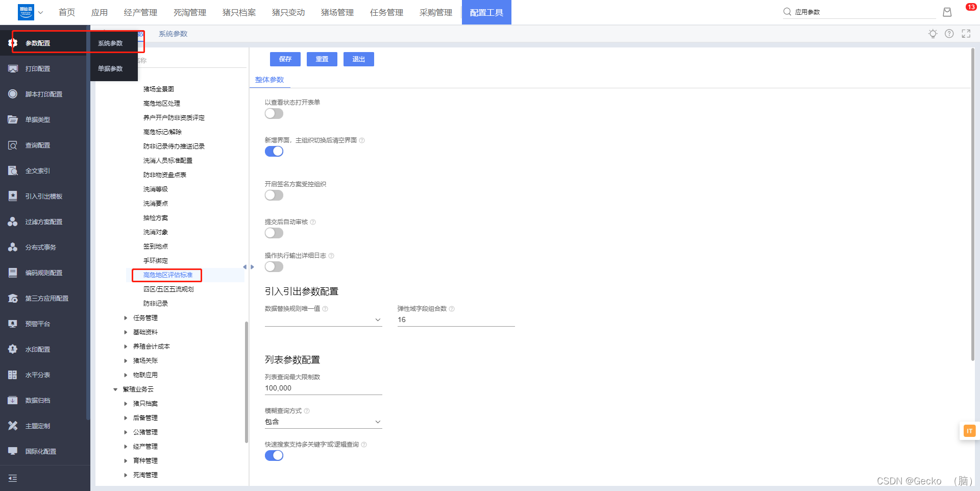Open 主题定制 sidebar icon
The height and width of the screenshot is (491, 980).
tap(13, 426)
